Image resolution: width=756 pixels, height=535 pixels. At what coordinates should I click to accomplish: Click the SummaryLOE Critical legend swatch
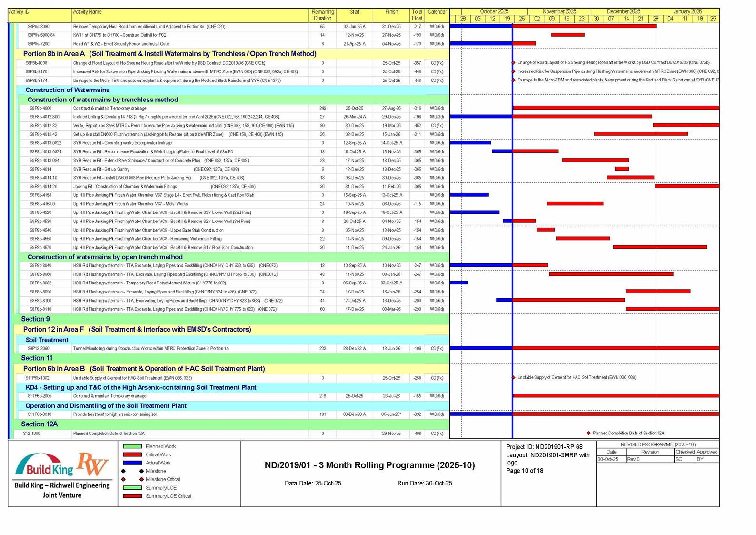point(132,496)
